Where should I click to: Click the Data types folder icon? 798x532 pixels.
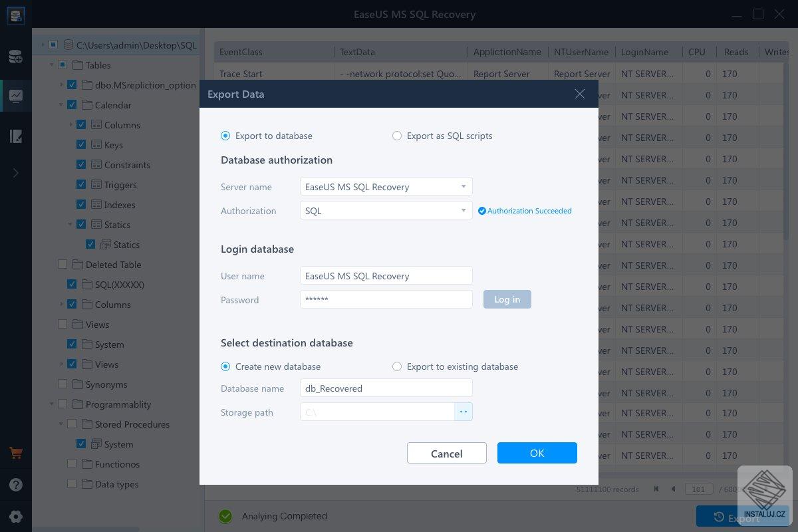86,484
